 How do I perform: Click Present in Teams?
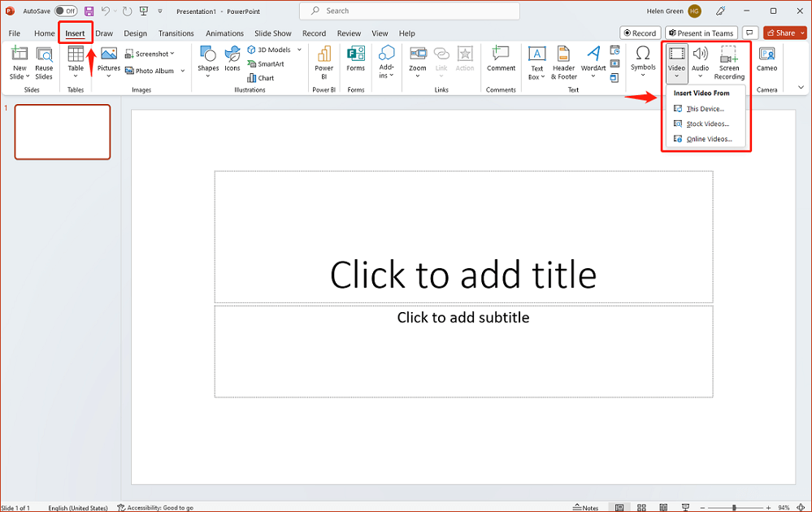pyautogui.click(x=701, y=33)
